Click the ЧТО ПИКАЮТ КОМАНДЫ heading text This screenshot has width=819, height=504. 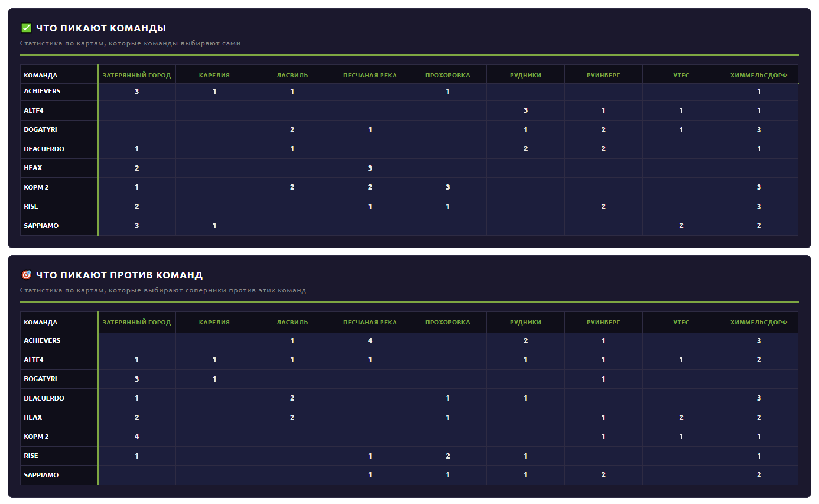coord(100,28)
